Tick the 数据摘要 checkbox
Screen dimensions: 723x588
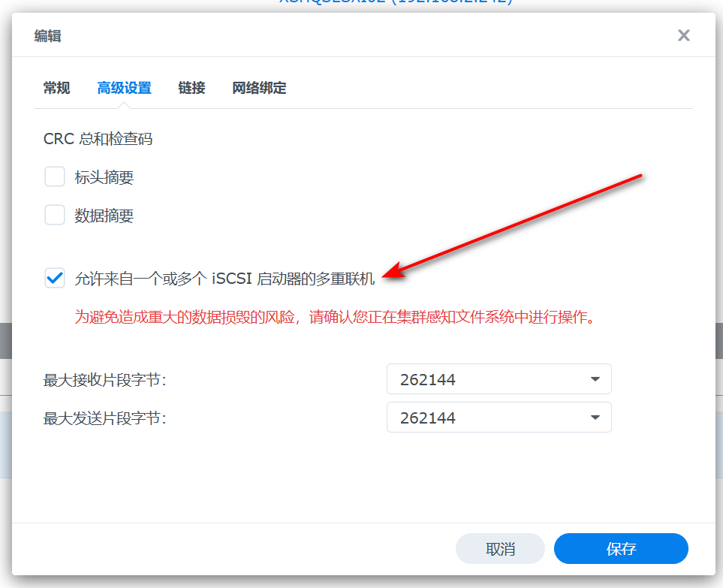pyautogui.click(x=55, y=216)
